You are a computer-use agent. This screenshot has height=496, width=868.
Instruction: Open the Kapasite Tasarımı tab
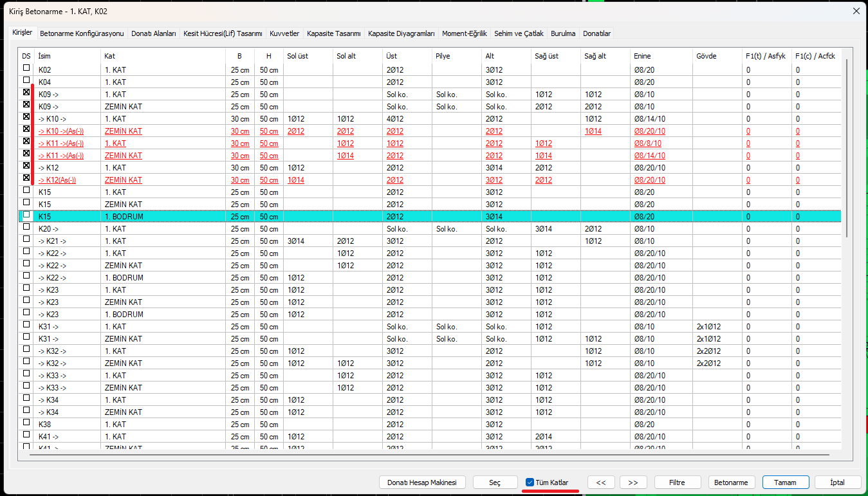(x=334, y=33)
